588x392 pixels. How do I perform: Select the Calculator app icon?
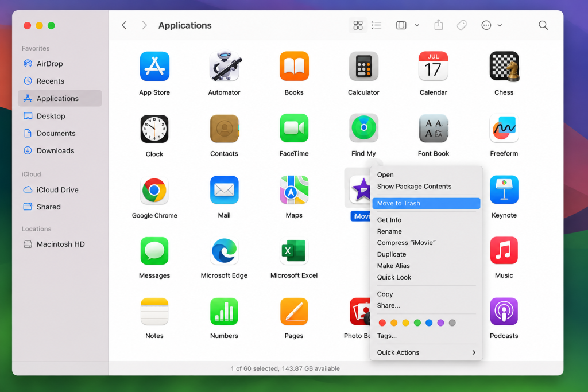pos(363,67)
